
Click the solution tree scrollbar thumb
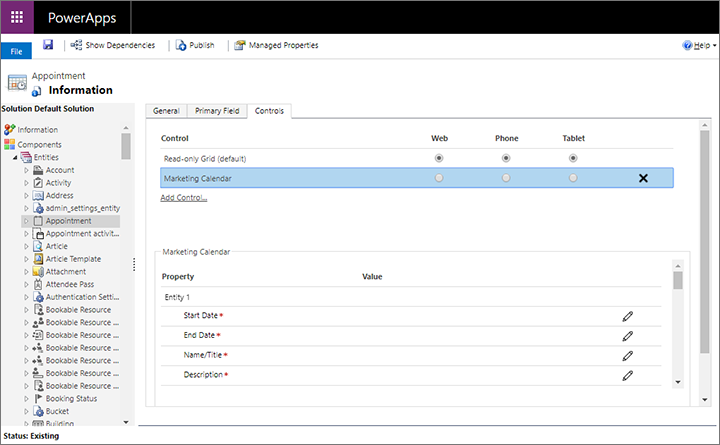click(x=126, y=146)
